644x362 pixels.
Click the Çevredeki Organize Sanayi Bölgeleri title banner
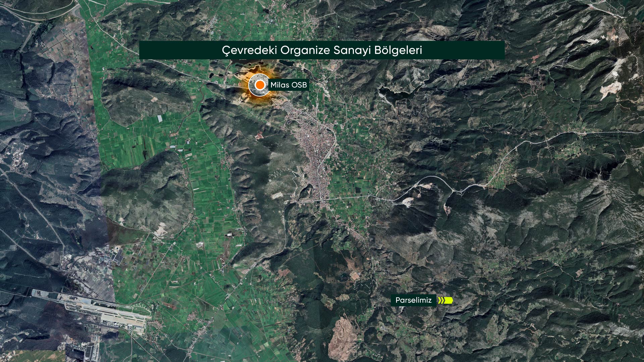[322, 50]
